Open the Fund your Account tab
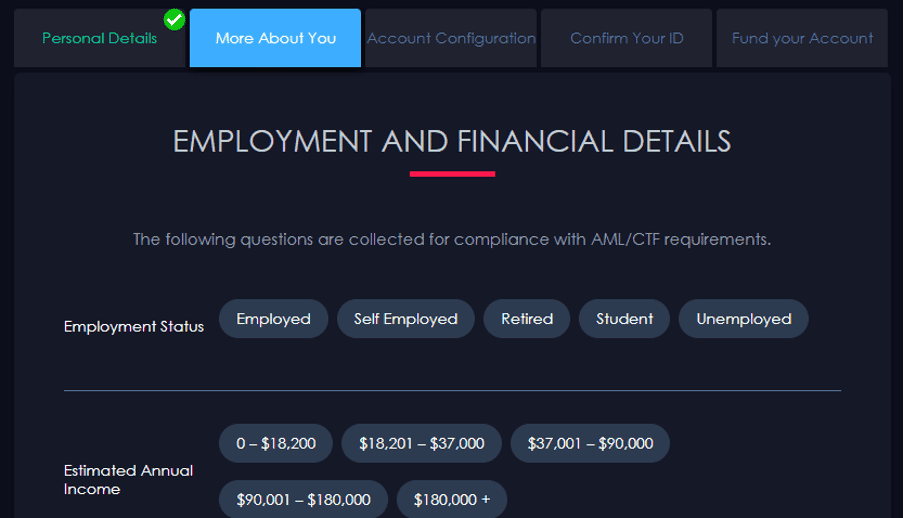This screenshot has height=518, width=904. coord(802,38)
